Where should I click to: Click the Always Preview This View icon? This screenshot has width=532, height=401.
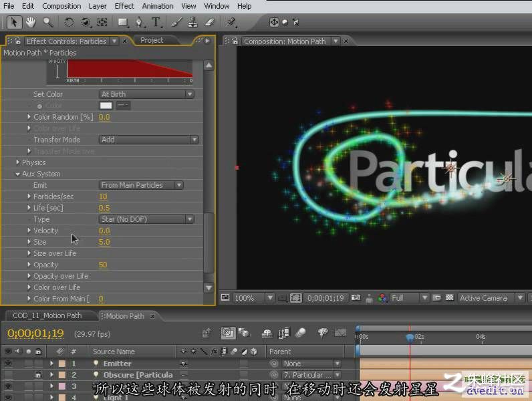click(x=225, y=297)
